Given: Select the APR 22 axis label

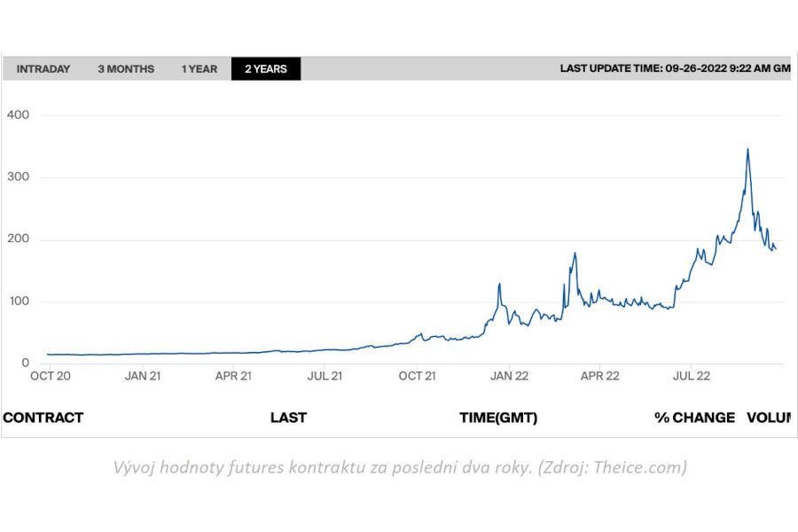Looking at the screenshot, I should tap(600, 376).
